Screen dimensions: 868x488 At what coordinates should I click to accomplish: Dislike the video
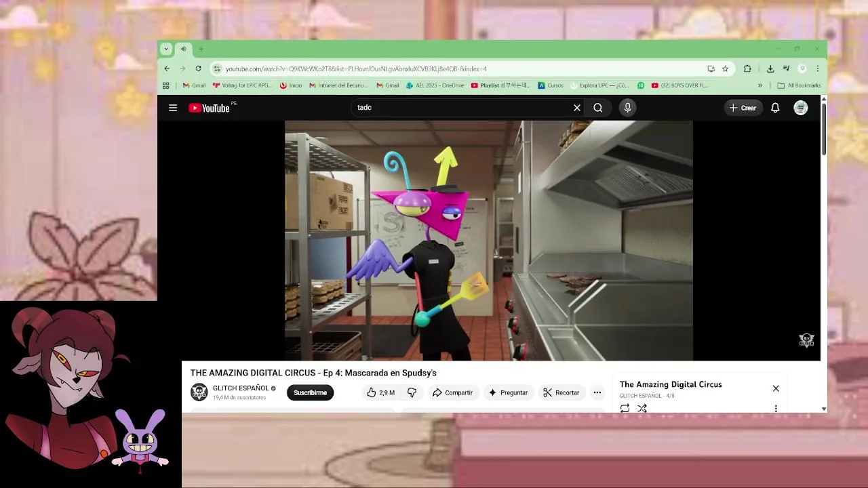[x=412, y=392]
